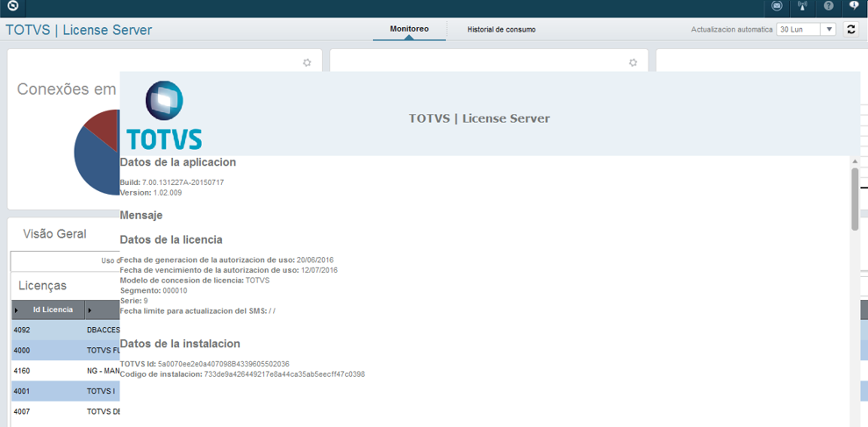Screen dimensions: 868x427
Task: Click the Licenças section title
Action: (43, 286)
